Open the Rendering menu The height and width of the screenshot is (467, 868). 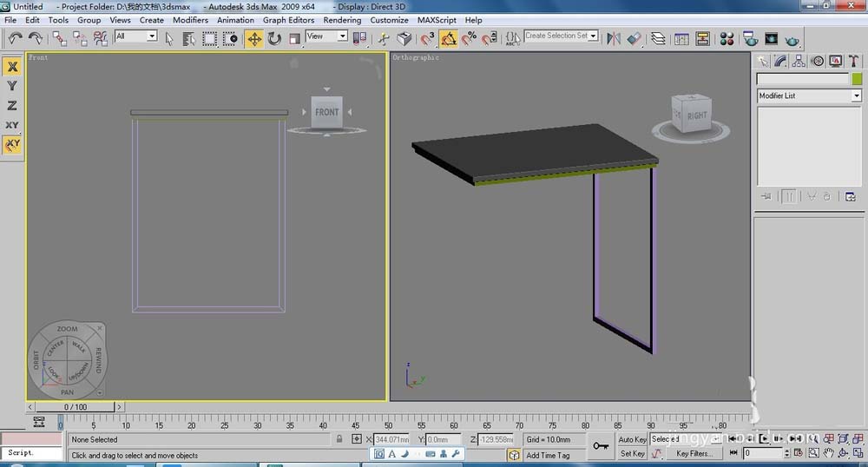(342, 20)
